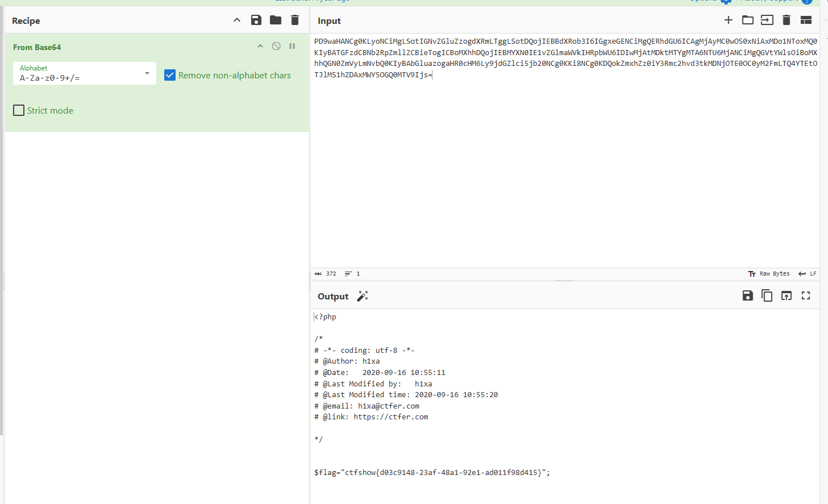Viewport: 828px width, 504px height.
Task: Open the Raw Bytes encoding selector
Action: click(x=769, y=274)
